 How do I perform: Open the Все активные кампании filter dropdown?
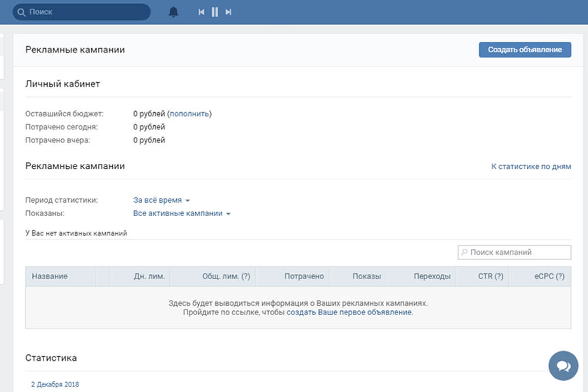[181, 213]
